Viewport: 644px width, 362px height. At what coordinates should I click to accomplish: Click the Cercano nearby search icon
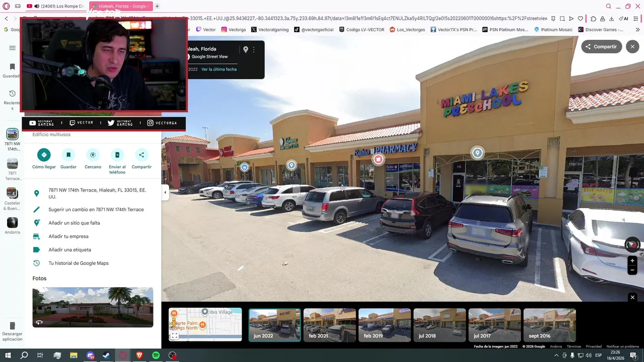pyautogui.click(x=93, y=155)
